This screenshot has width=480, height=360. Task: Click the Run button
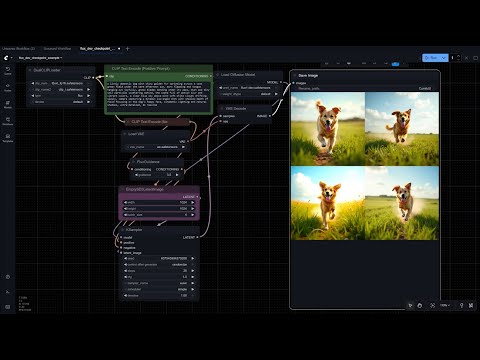(x=432, y=58)
